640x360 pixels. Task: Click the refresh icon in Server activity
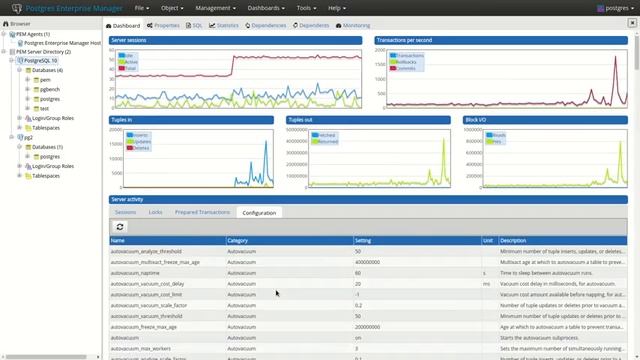(120, 227)
